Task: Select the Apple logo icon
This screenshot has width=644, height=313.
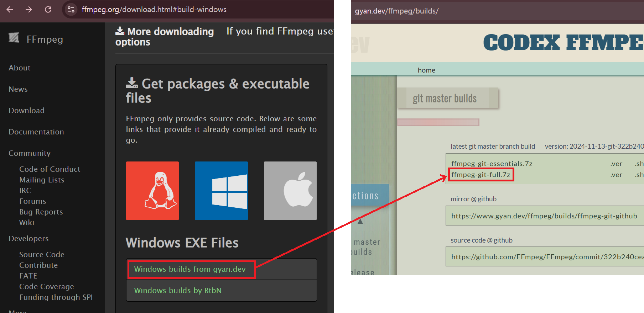Action: [x=290, y=191]
